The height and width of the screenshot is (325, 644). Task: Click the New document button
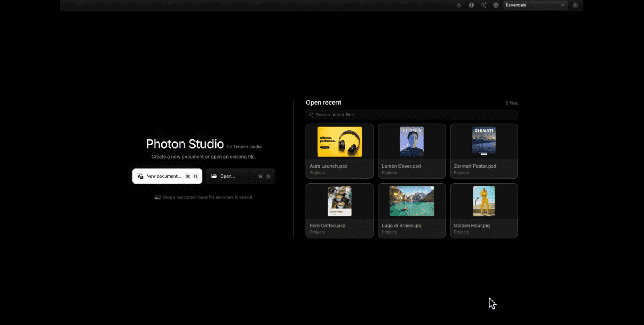point(167,176)
